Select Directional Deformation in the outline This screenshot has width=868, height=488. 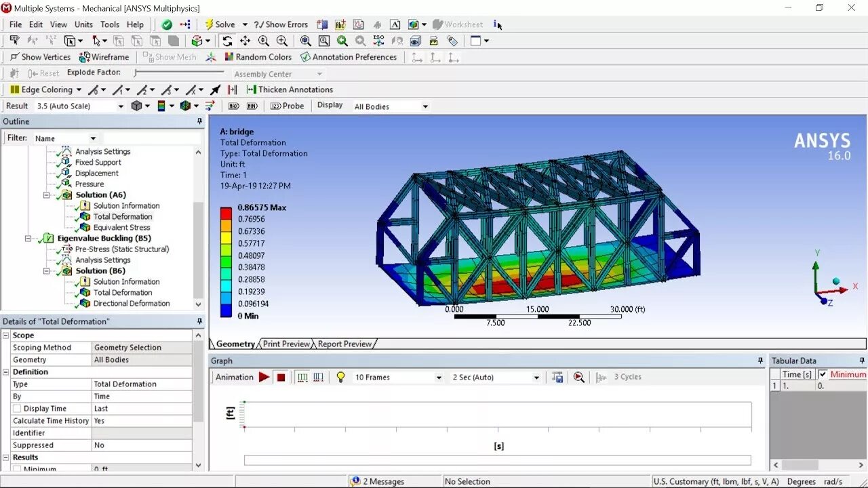coord(132,304)
